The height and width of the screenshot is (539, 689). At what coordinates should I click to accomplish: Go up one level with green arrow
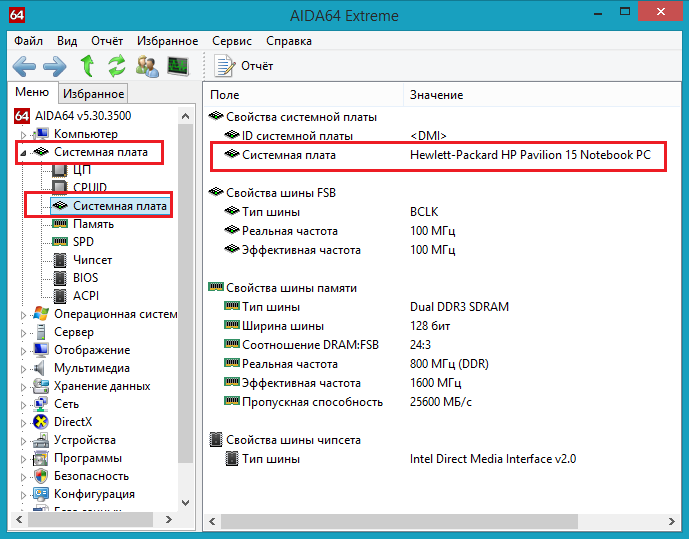(x=87, y=66)
